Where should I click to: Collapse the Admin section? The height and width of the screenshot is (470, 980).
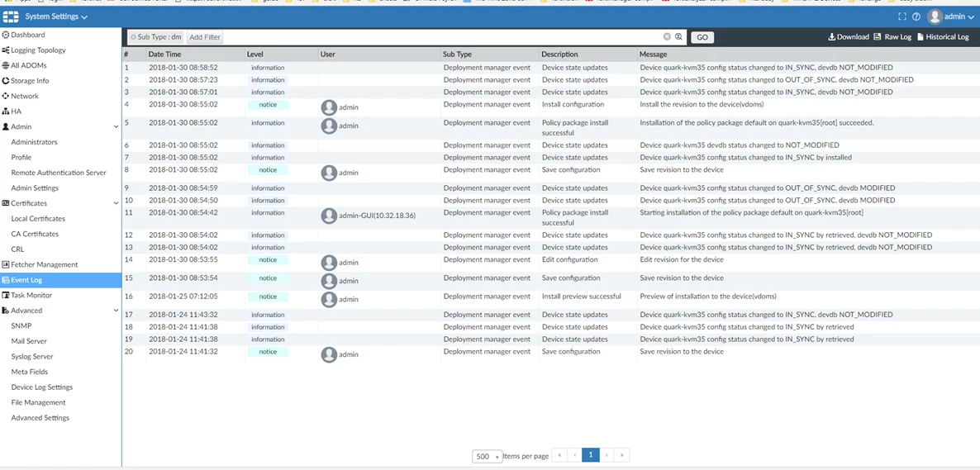click(116, 127)
